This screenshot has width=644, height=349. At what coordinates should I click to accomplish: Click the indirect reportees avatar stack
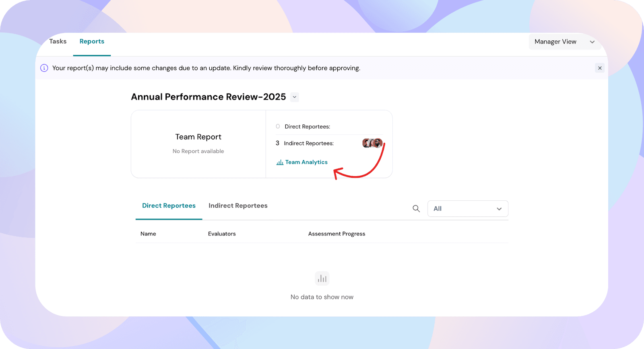(372, 143)
